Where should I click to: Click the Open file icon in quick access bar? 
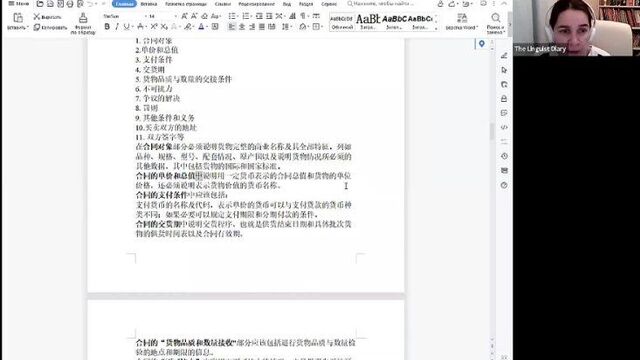point(40,4)
